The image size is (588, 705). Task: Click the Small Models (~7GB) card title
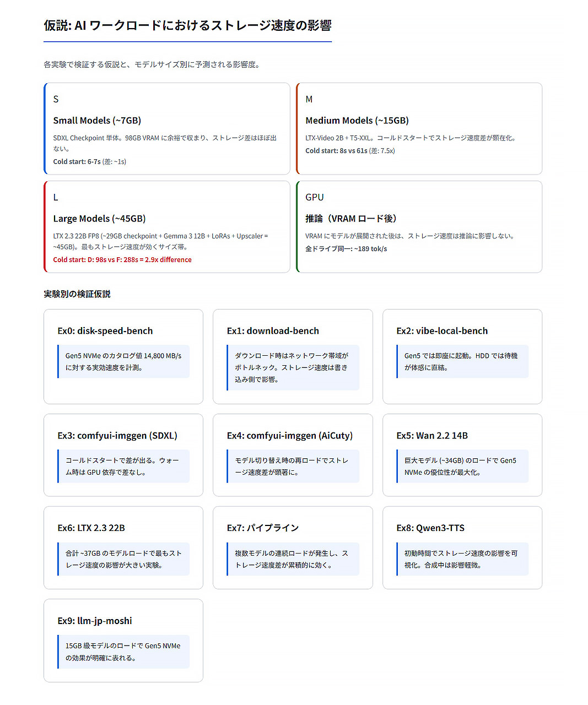97,121
